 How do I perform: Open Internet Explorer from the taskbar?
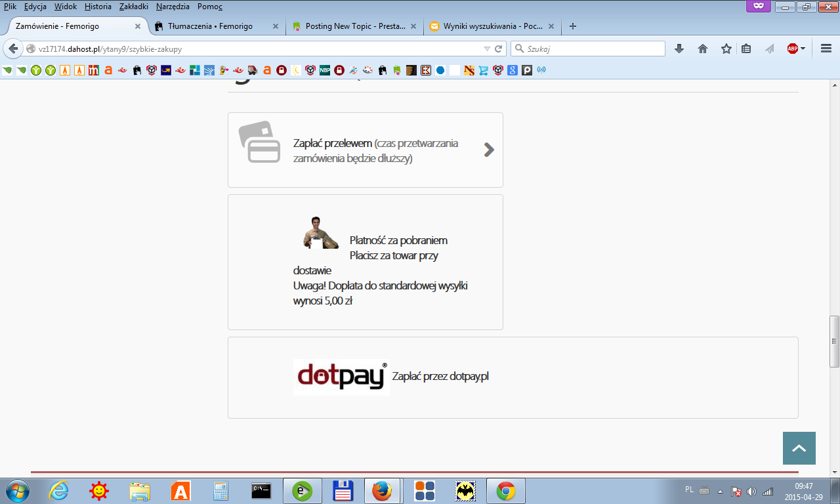coord(58,490)
